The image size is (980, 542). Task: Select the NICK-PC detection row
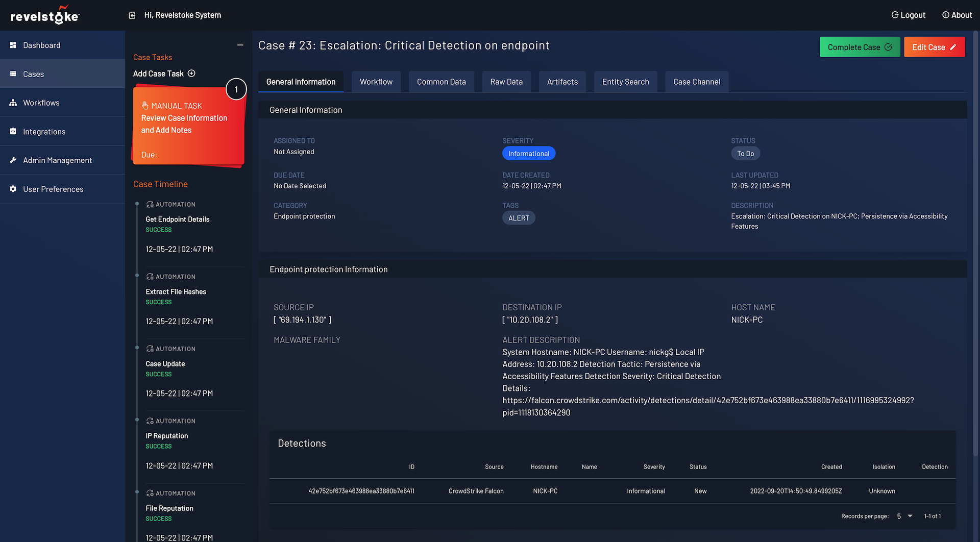pos(545,491)
